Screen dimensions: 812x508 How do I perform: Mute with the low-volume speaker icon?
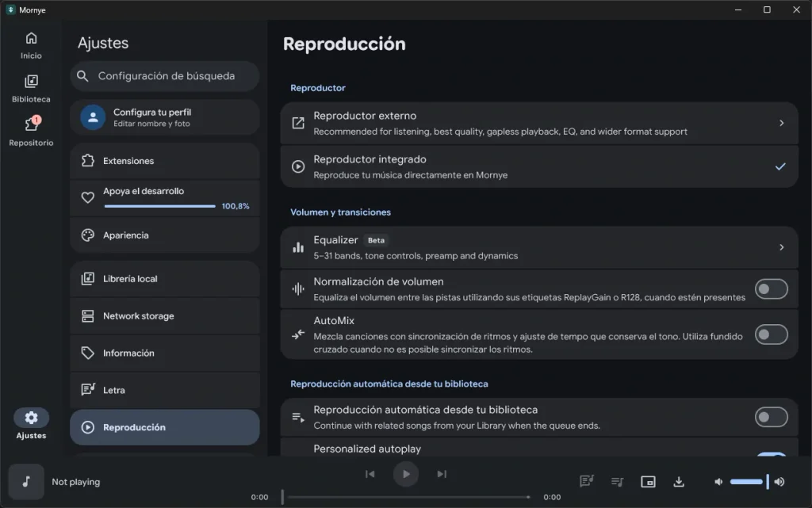point(718,482)
